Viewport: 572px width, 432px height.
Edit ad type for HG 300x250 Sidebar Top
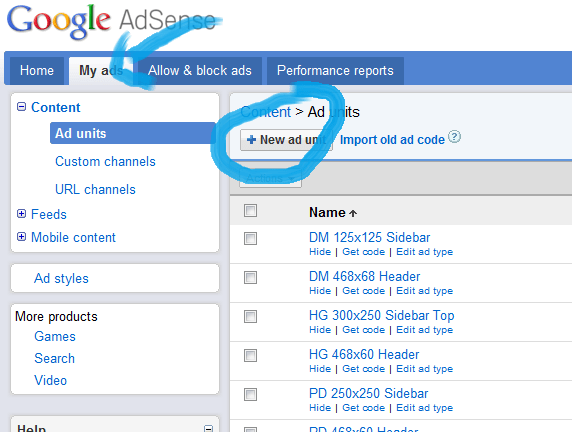coord(425,330)
